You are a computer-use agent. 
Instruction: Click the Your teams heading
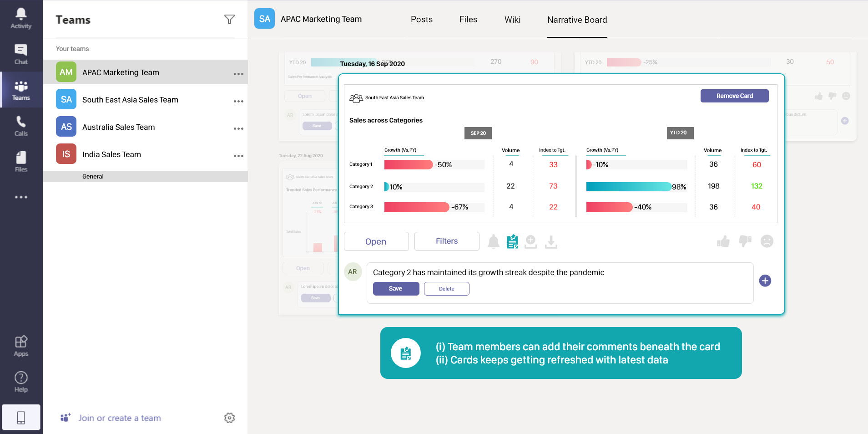[72, 49]
